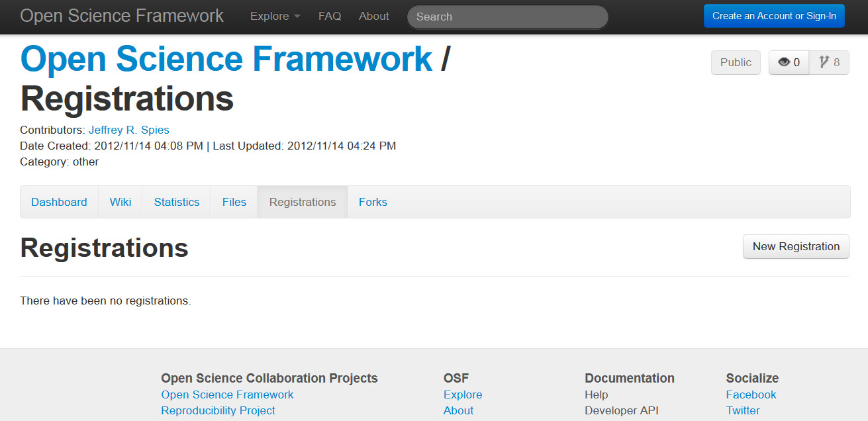Open About in the top navbar

click(374, 16)
